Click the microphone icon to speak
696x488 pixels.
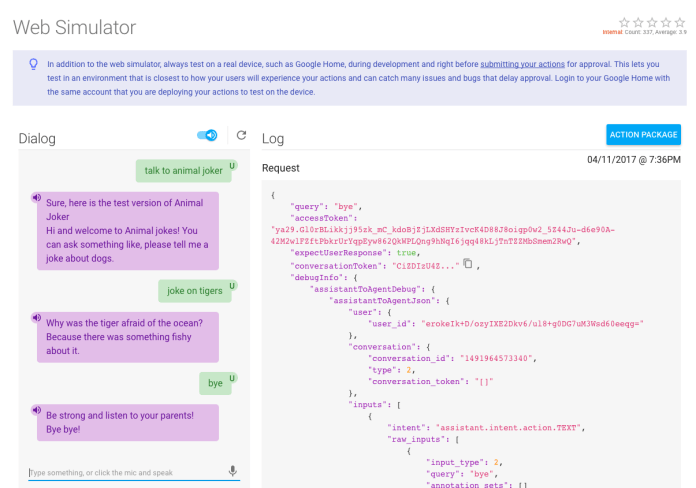[233, 471]
